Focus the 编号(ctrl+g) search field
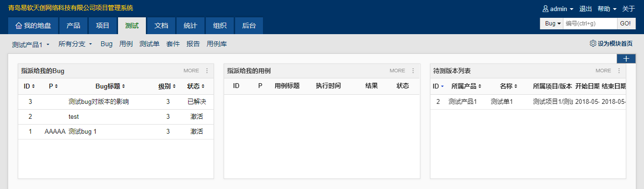 pos(590,24)
